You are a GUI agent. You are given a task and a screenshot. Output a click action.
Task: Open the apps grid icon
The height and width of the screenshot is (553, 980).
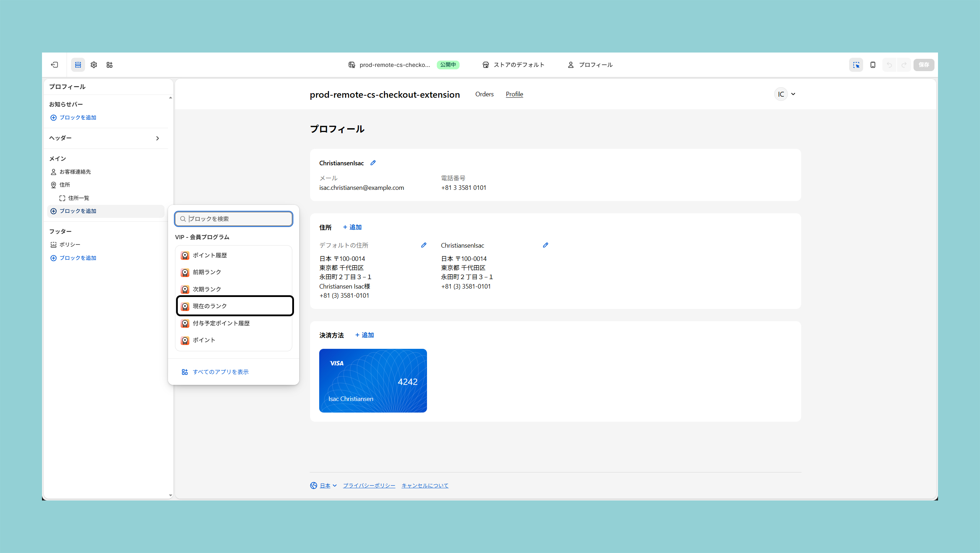point(110,65)
